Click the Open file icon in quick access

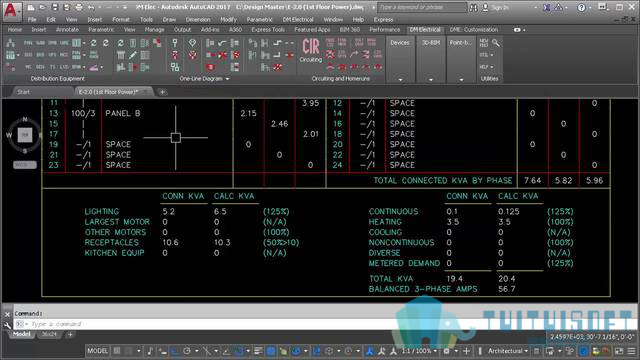tap(42, 7)
